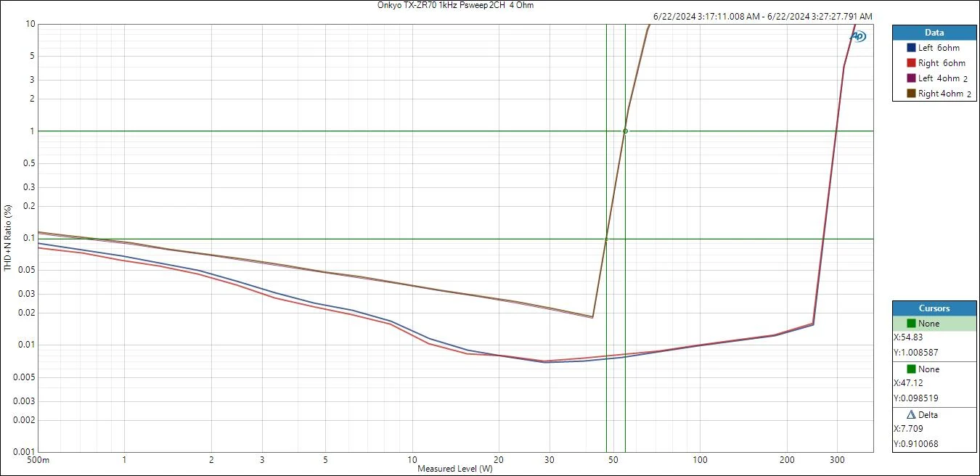Select the Right 6ohm trace label

click(942, 63)
